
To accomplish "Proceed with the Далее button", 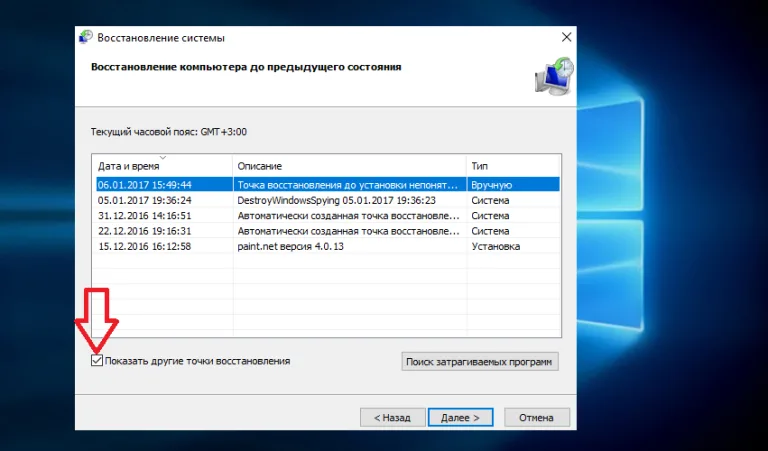I will 460,418.
